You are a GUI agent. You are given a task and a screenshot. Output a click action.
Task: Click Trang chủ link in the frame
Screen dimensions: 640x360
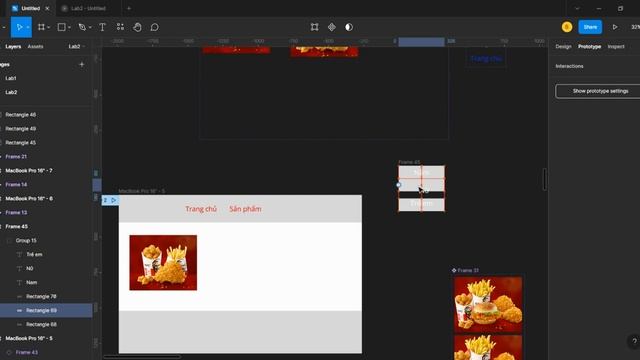pyautogui.click(x=201, y=209)
